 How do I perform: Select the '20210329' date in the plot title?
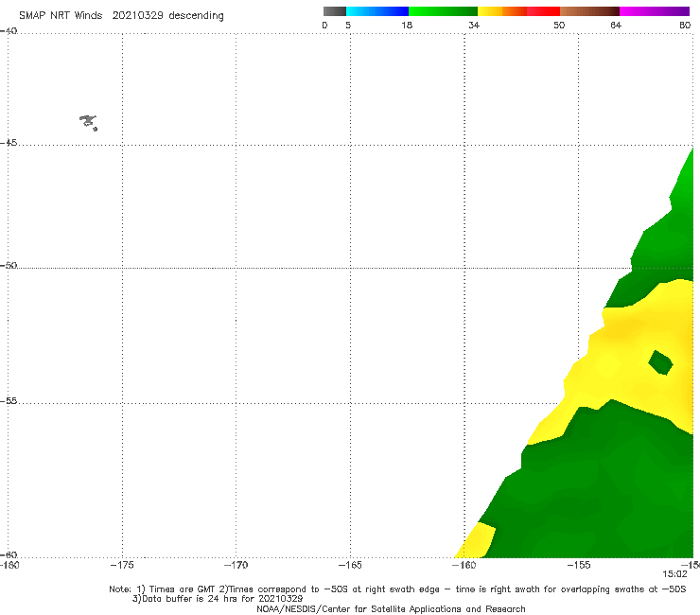[137, 16]
